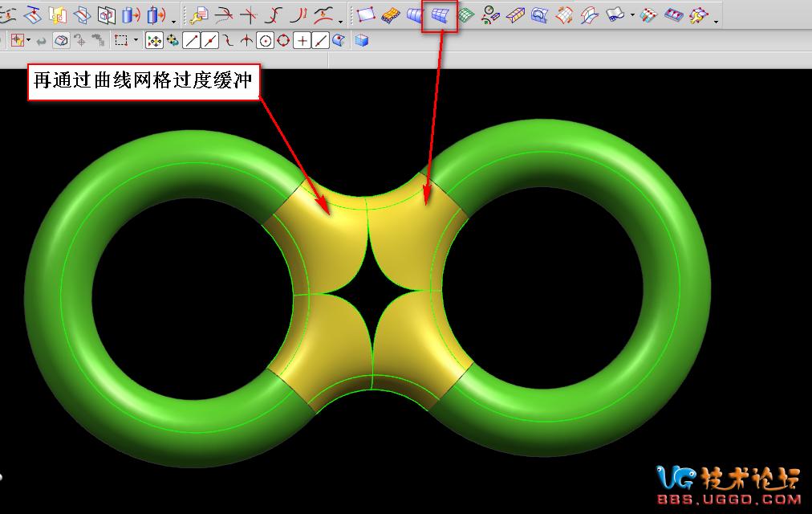Click the green mesh surface icon
The image size is (812, 514).
point(466,15)
